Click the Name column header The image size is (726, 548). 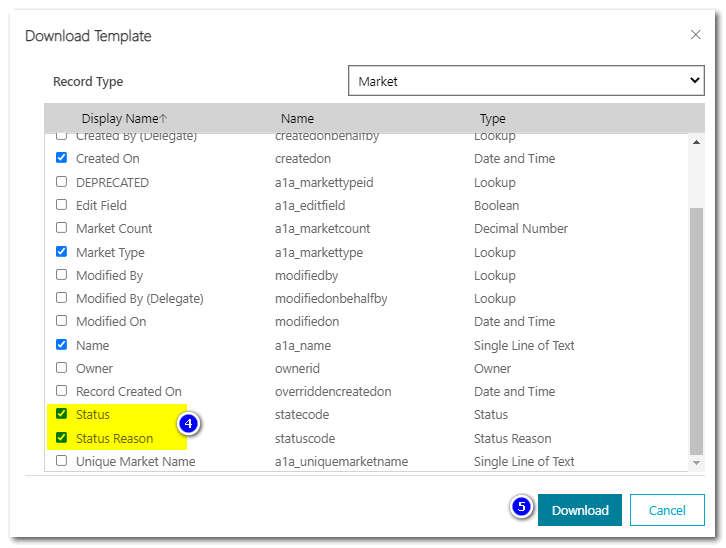click(x=297, y=119)
